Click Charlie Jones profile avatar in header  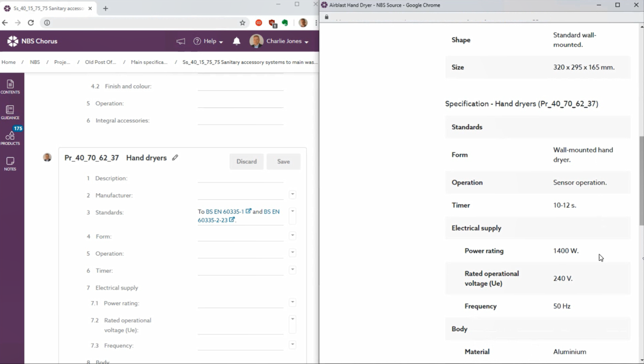coord(257,41)
